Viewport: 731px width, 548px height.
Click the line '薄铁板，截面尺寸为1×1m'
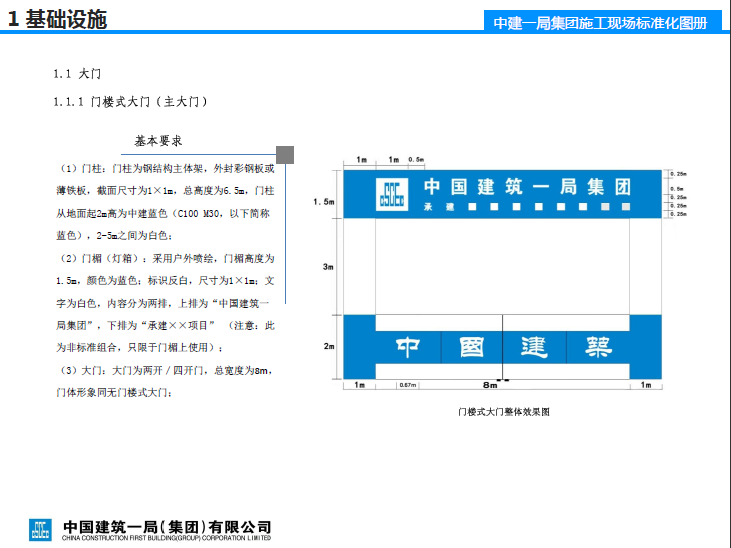[x=166, y=191]
